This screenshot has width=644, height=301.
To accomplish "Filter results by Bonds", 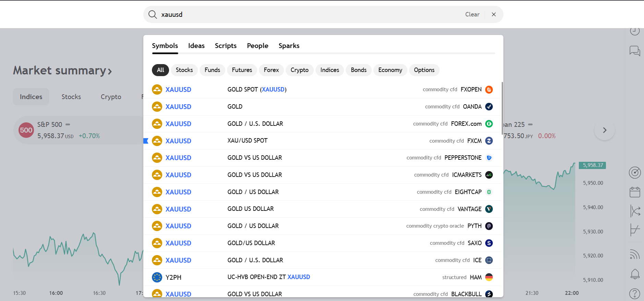I will tap(359, 70).
